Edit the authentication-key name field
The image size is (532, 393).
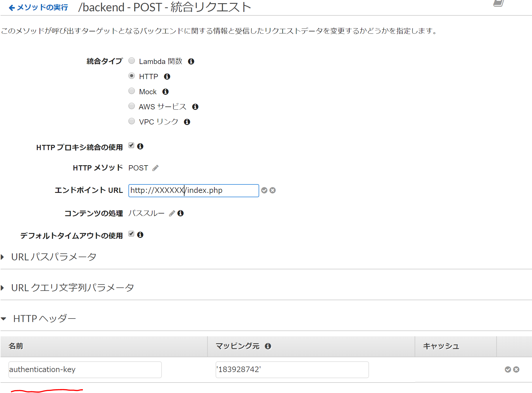click(x=85, y=370)
